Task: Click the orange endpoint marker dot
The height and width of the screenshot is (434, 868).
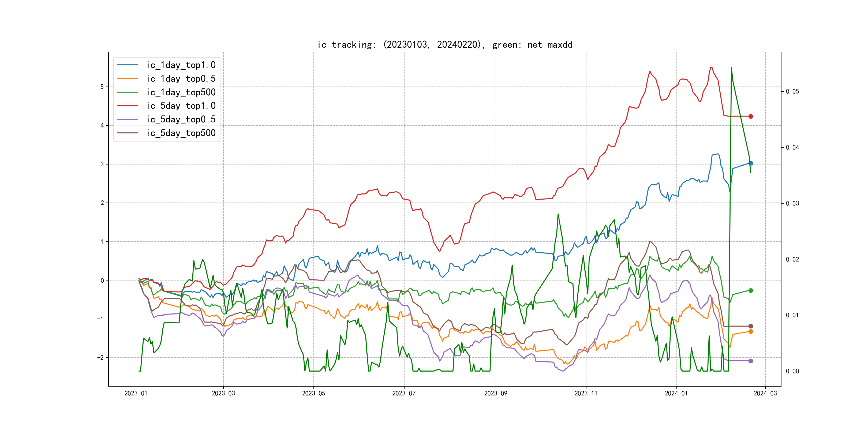Action: click(x=751, y=332)
